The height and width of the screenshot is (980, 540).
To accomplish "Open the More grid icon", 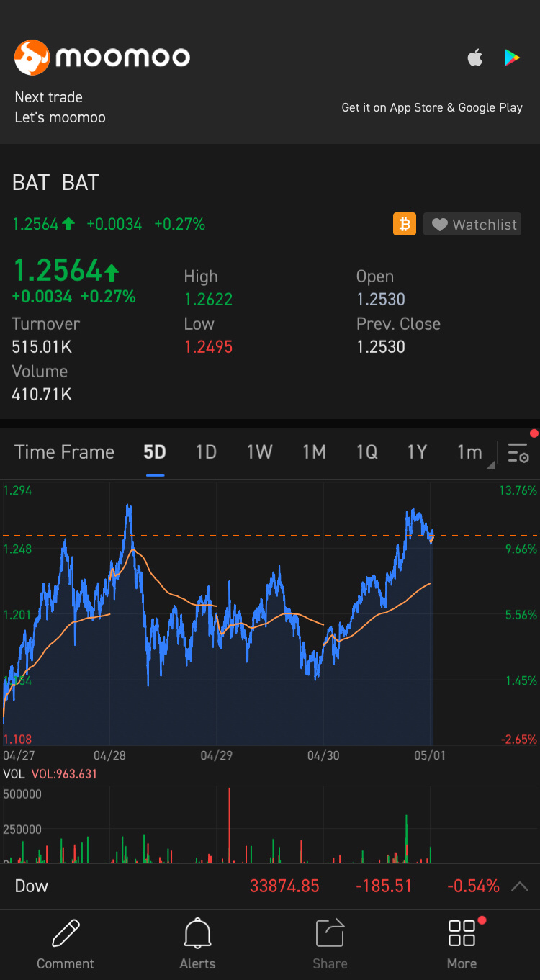I will (462, 932).
